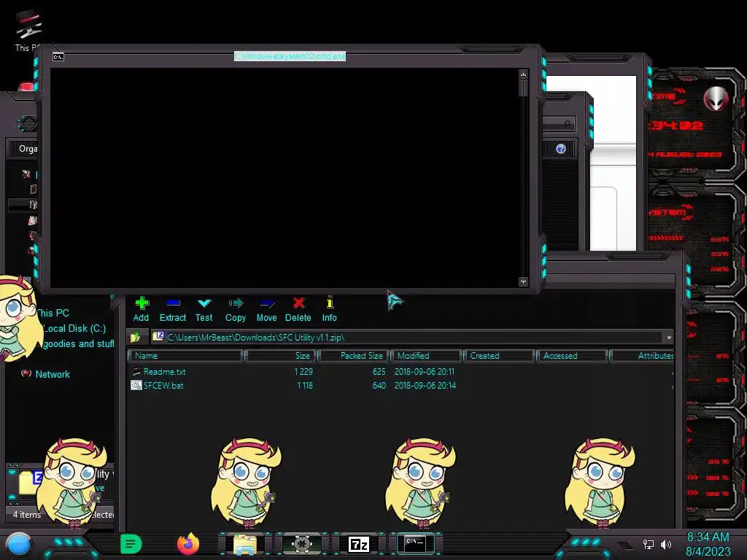Run the Test toolbar icon in 7-Zip
747x560 pixels.
click(x=204, y=309)
